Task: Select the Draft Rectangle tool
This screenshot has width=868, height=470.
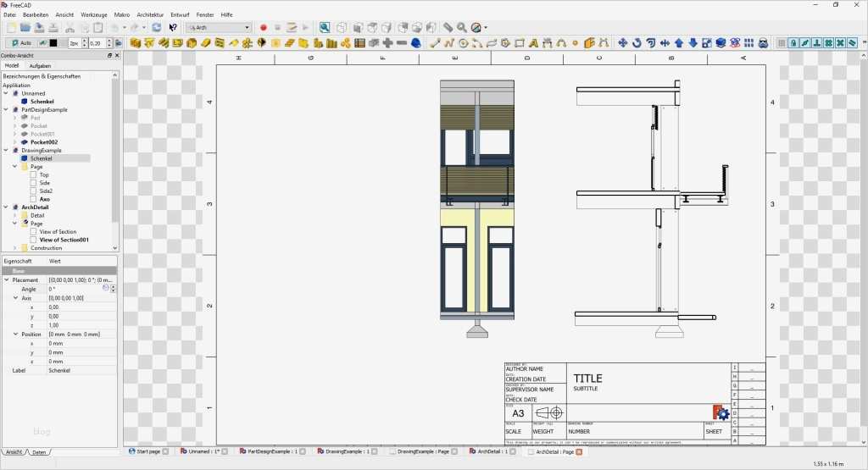Action: pos(520,43)
